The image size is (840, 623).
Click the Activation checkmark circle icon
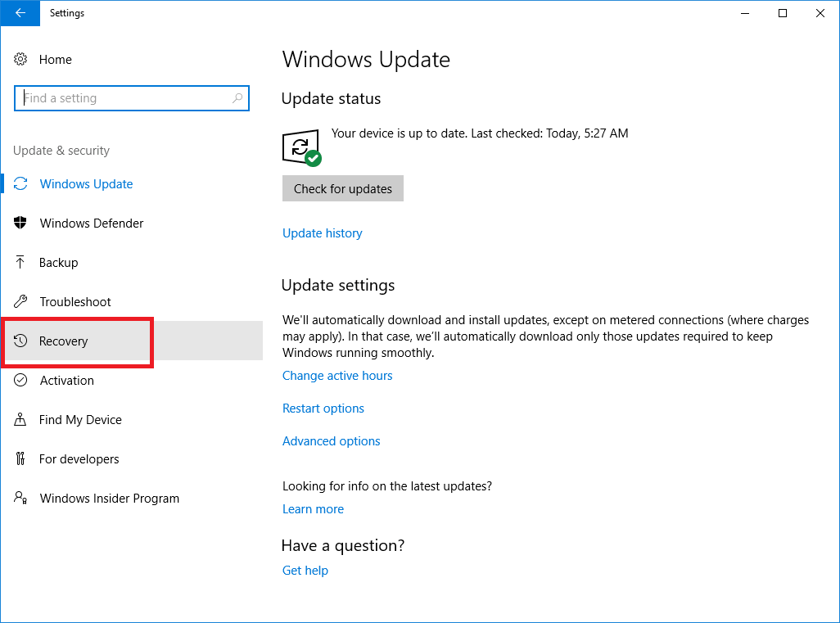point(21,381)
